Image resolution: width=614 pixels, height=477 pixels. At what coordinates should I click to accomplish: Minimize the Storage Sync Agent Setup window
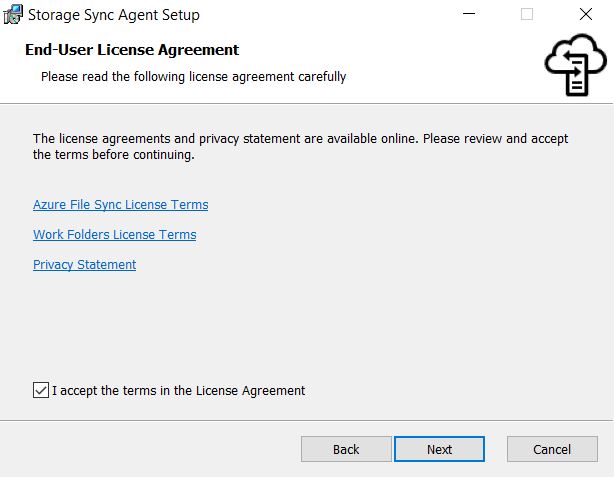pyautogui.click(x=469, y=14)
